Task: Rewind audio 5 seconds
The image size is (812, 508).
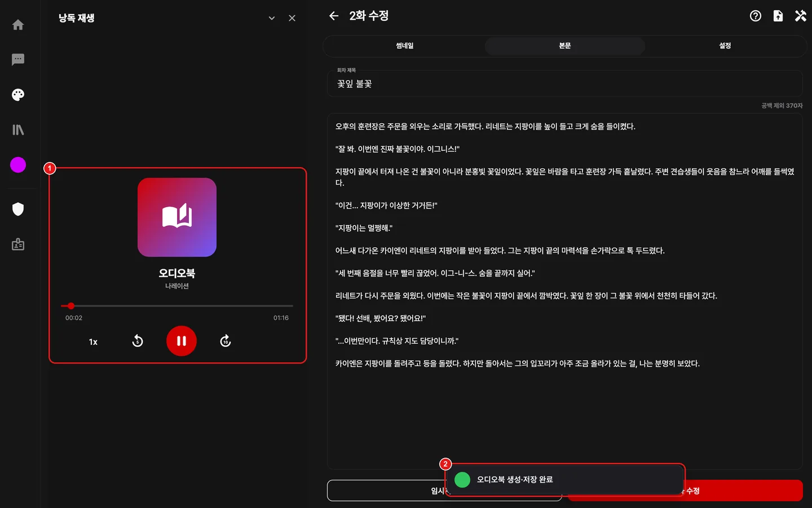Action: click(x=138, y=341)
